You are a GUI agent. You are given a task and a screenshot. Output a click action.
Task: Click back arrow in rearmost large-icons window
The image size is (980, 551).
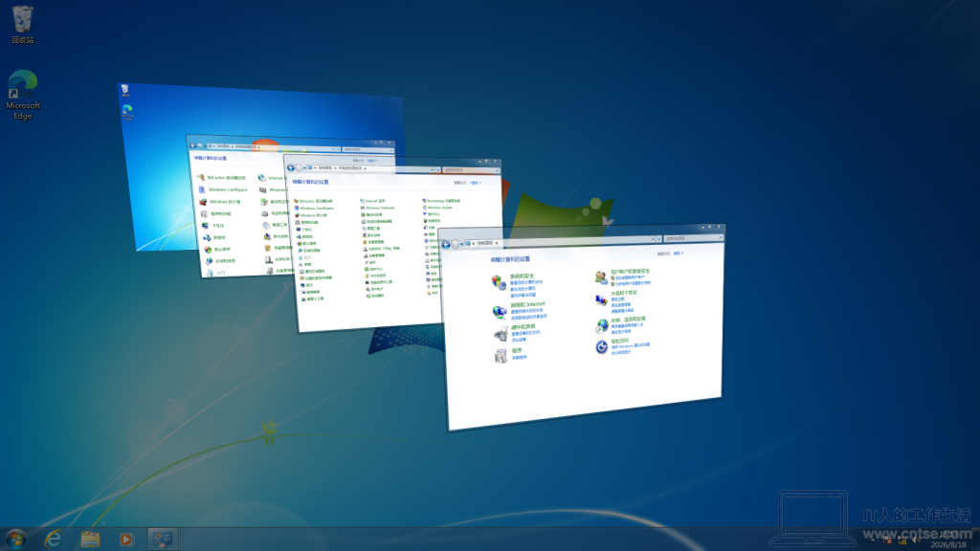point(192,145)
